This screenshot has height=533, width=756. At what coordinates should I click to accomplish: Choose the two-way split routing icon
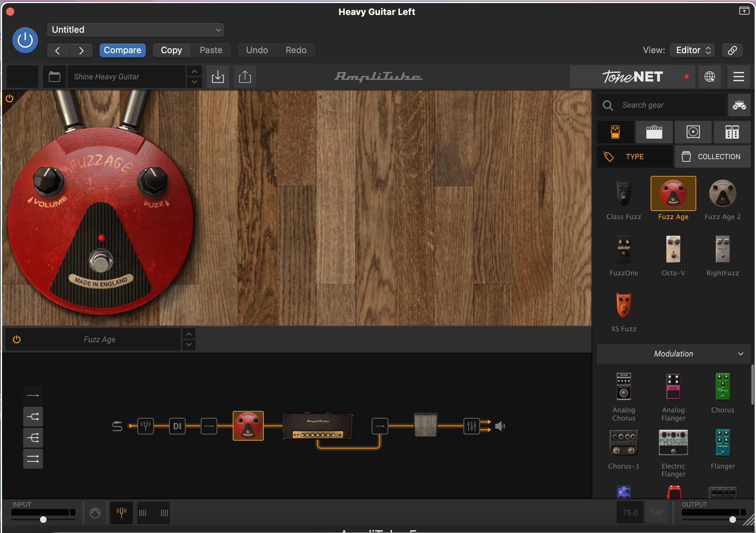click(x=33, y=416)
